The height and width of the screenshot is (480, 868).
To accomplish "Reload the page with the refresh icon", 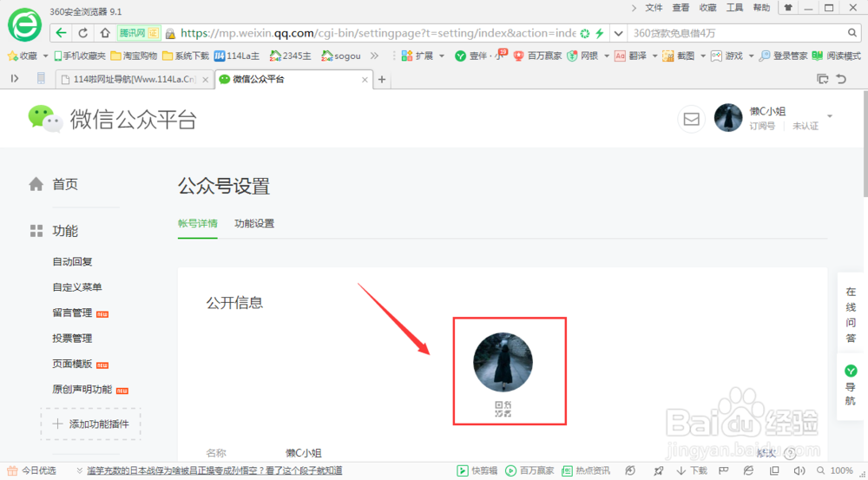I will pos(83,33).
